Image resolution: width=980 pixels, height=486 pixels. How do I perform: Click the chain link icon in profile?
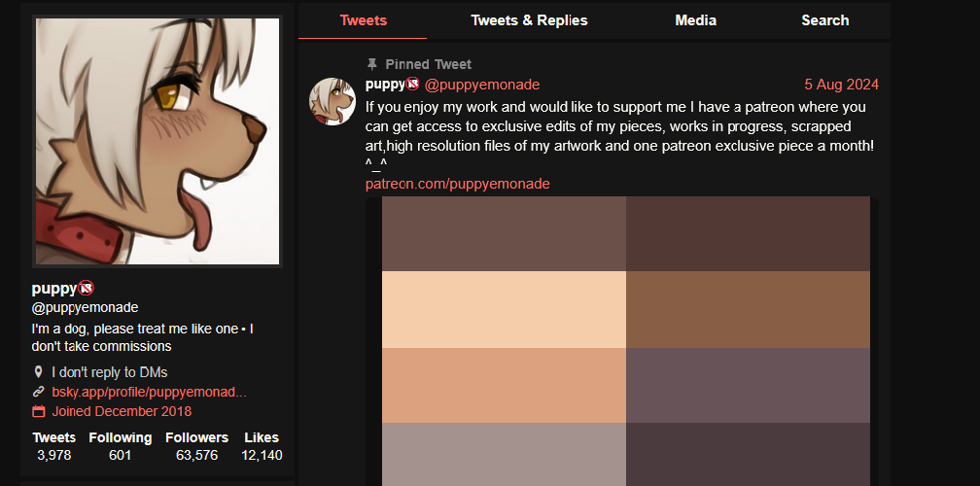(x=39, y=392)
